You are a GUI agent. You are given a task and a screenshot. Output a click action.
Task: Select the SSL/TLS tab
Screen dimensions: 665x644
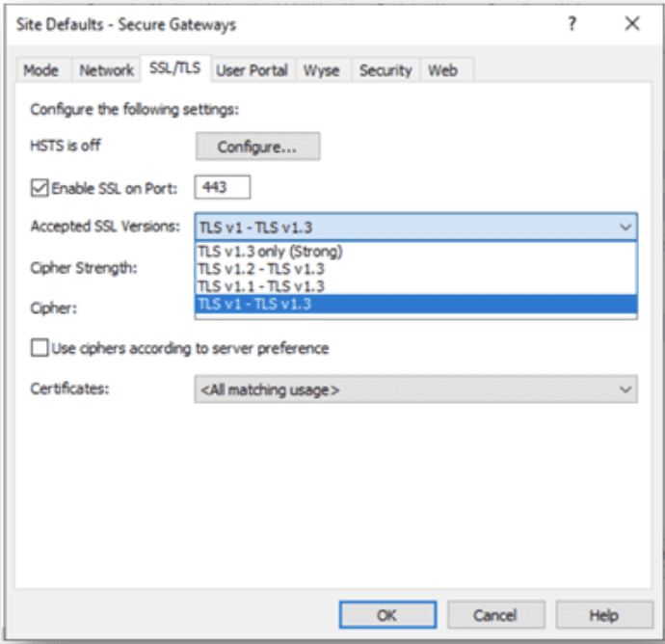click(175, 67)
